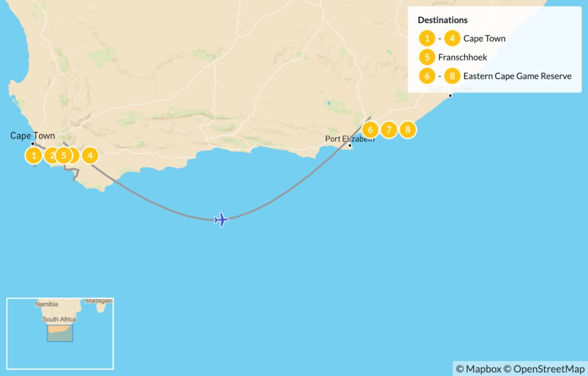
Task: Open the Mapbox attribution link
Action: [x=478, y=369]
